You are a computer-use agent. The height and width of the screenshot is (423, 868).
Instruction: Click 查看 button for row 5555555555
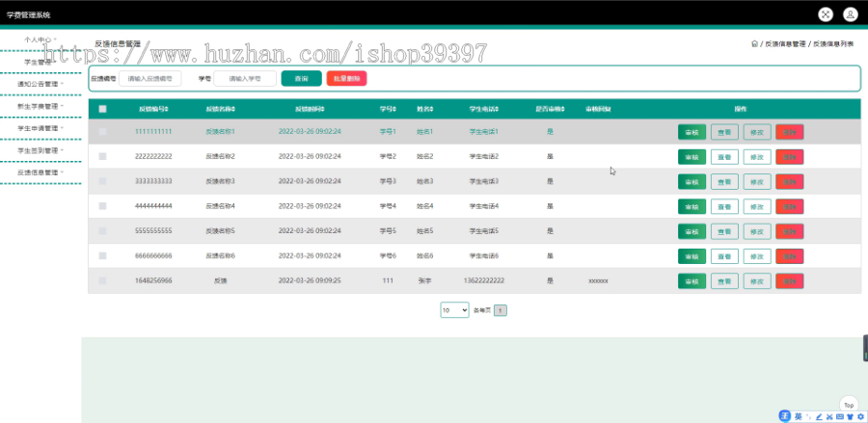tap(724, 231)
